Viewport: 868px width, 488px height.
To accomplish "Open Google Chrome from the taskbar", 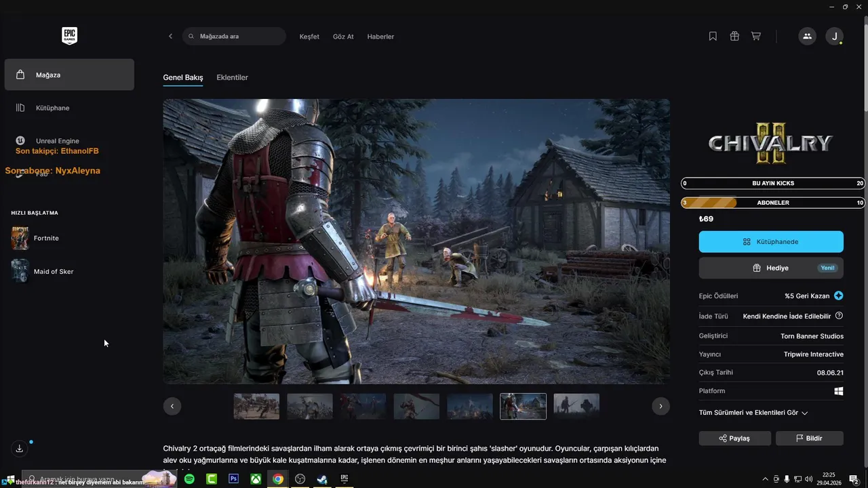I will (x=278, y=479).
